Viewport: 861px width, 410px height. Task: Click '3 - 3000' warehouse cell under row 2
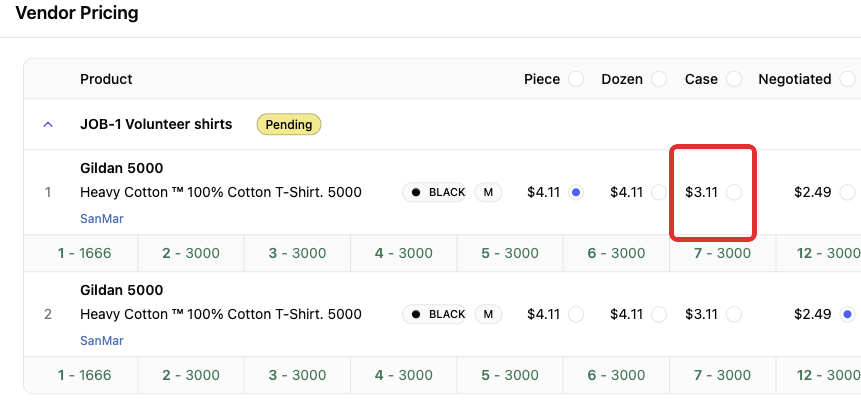click(x=297, y=375)
